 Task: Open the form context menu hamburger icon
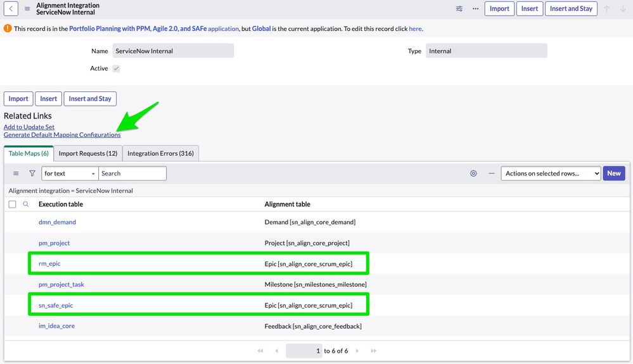point(27,8)
